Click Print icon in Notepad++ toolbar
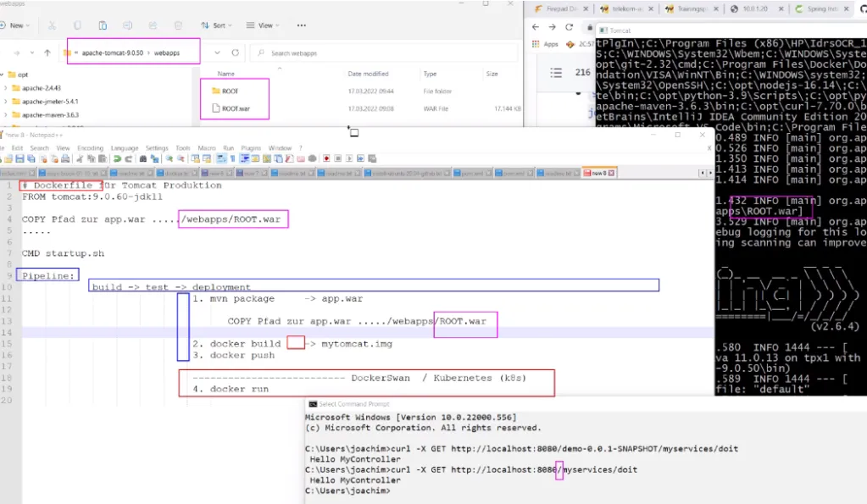The width and height of the screenshot is (867, 504). pyautogui.click(x=65, y=158)
